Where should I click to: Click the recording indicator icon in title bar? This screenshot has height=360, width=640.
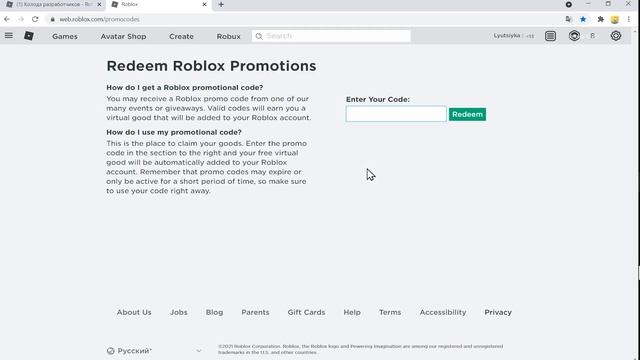(569, 4)
